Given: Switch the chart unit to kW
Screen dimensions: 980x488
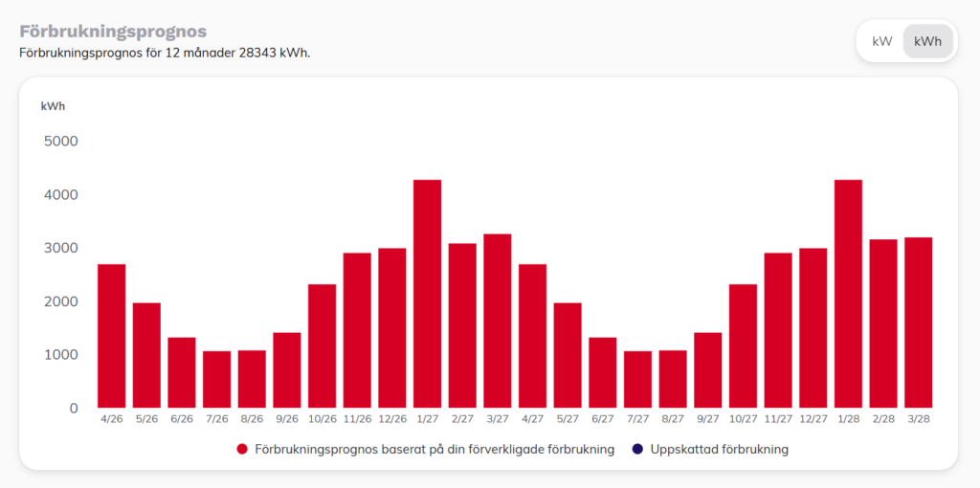Looking at the screenshot, I should coord(881,41).
